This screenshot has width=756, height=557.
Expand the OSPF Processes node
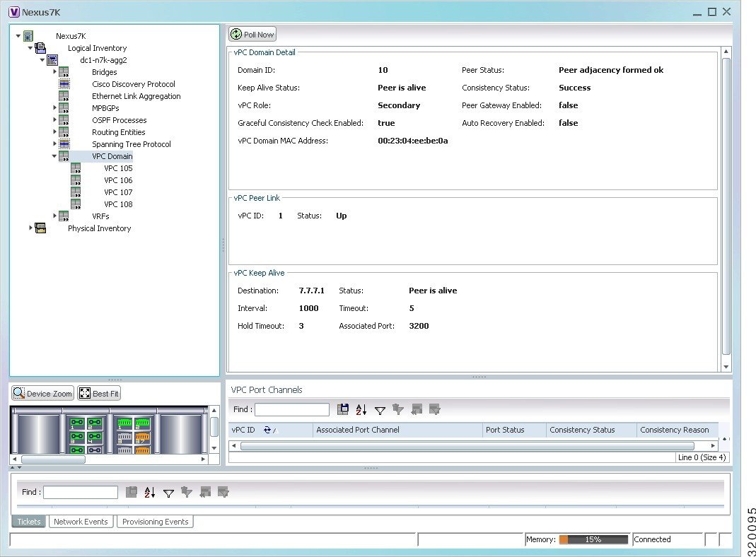[54, 120]
